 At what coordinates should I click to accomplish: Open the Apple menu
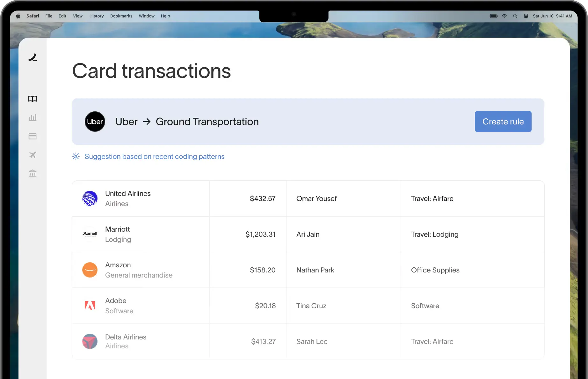point(18,16)
